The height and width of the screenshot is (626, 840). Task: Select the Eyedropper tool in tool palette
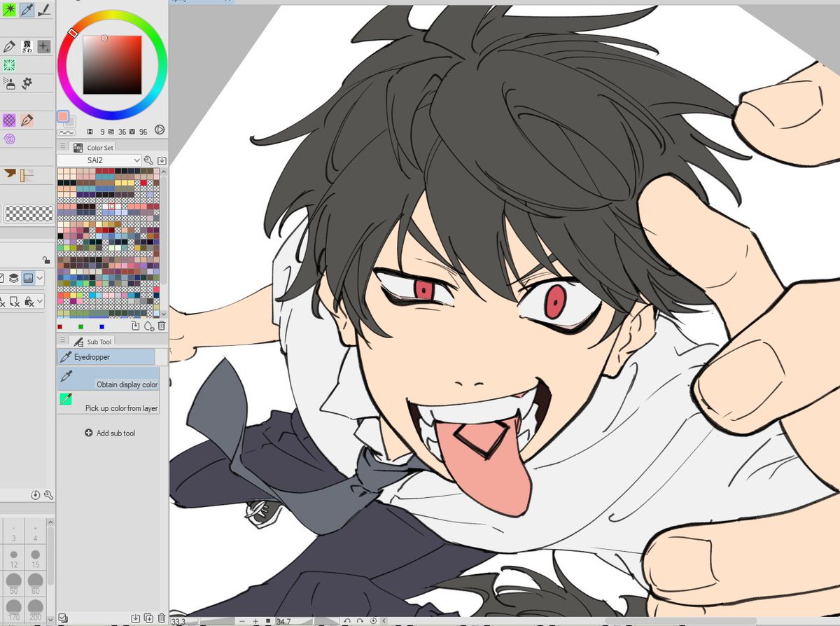[x=27, y=10]
